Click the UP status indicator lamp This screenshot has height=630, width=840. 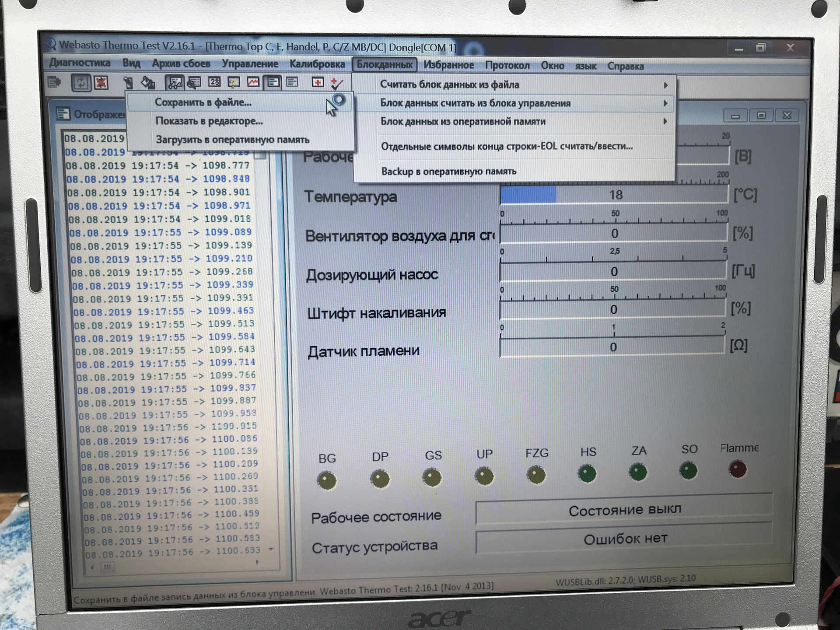(484, 476)
